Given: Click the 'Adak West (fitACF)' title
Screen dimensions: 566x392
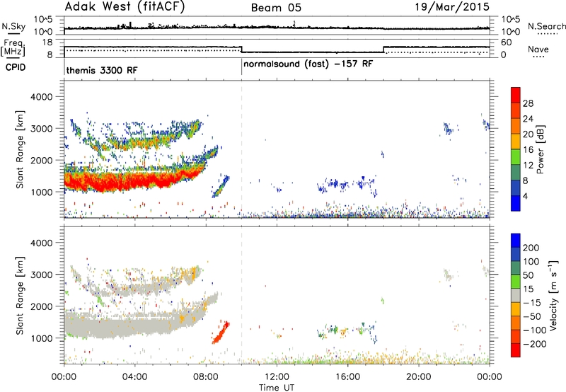Looking at the screenshot, I should pyautogui.click(x=125, y=7).
